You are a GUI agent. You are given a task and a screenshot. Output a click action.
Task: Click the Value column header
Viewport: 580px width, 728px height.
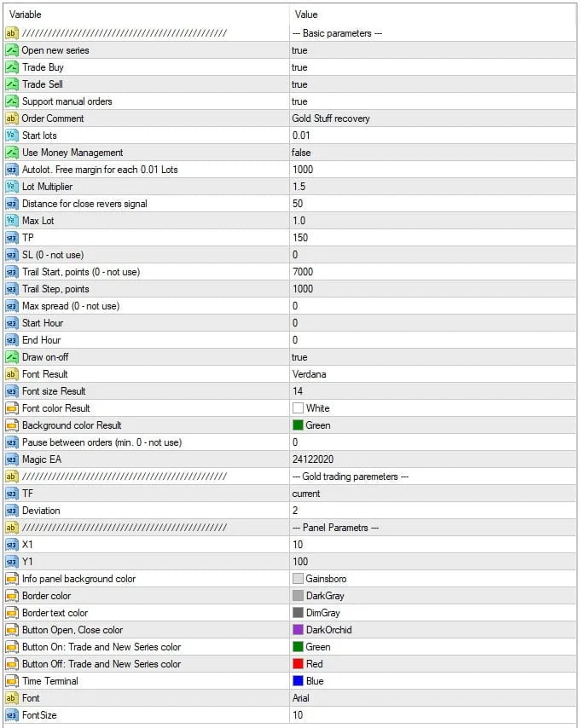pos(306,14)
